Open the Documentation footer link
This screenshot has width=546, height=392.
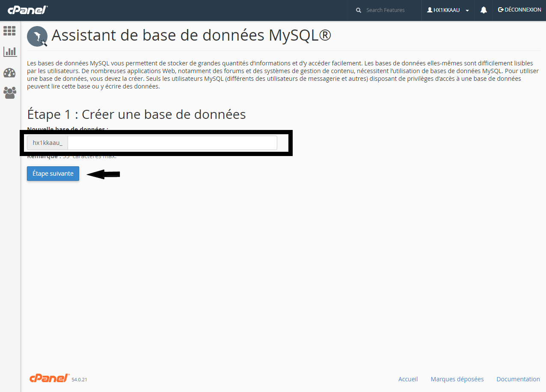tap(518, 379)
